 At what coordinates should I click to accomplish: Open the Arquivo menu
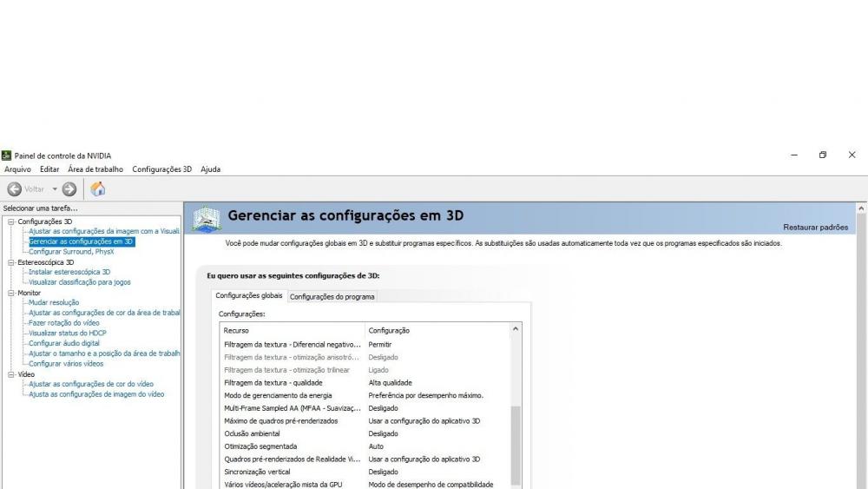17,169
